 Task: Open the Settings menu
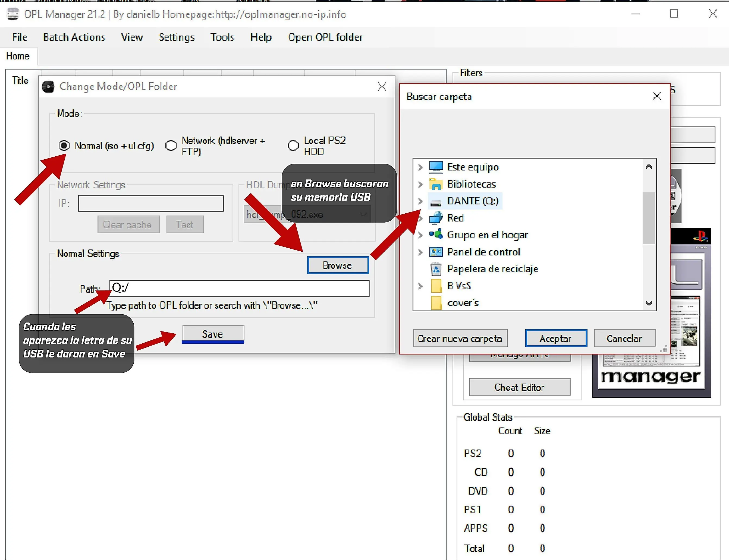point(177,37)
